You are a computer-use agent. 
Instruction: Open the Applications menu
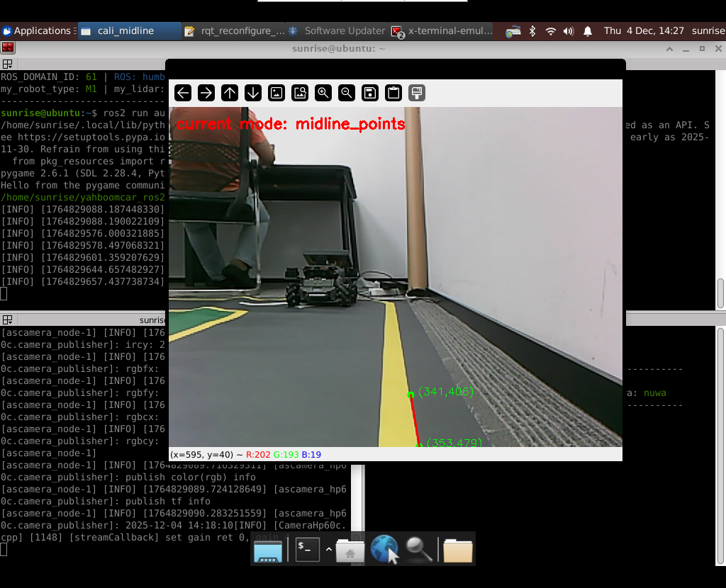(37, 31)
